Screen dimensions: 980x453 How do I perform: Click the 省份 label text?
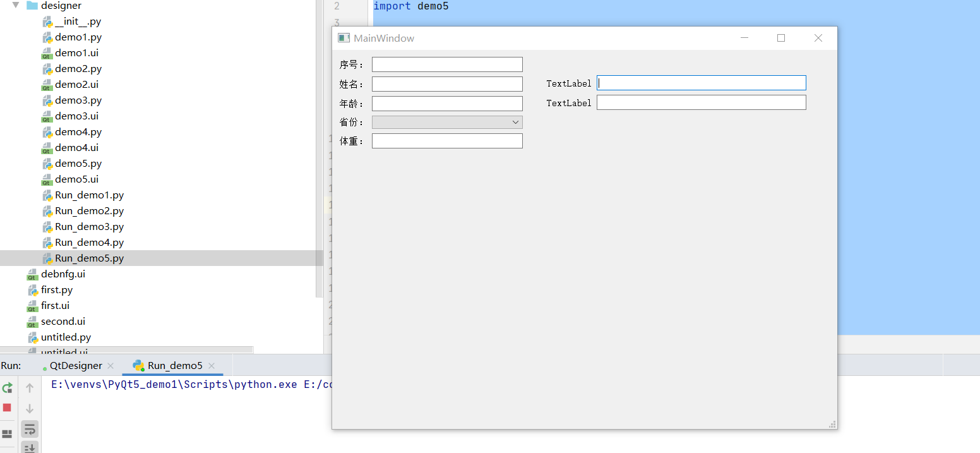pyautogui.click(x=352, y=123)
